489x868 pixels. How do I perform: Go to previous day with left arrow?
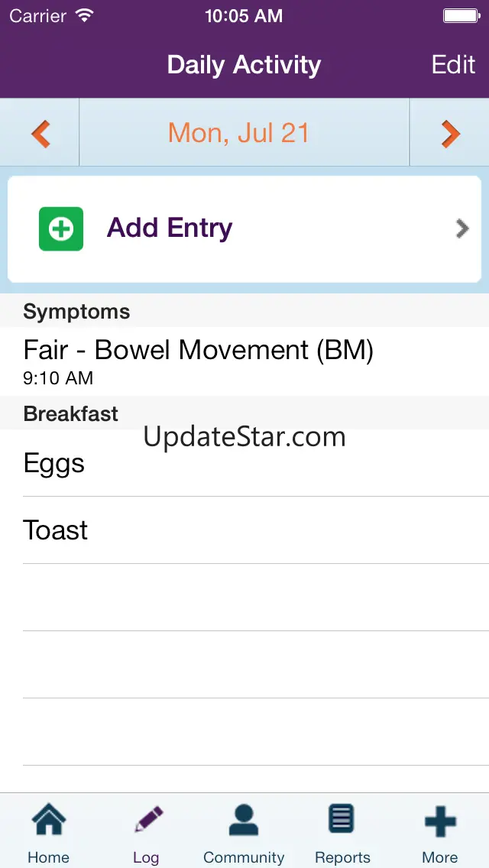pos(40,134)
